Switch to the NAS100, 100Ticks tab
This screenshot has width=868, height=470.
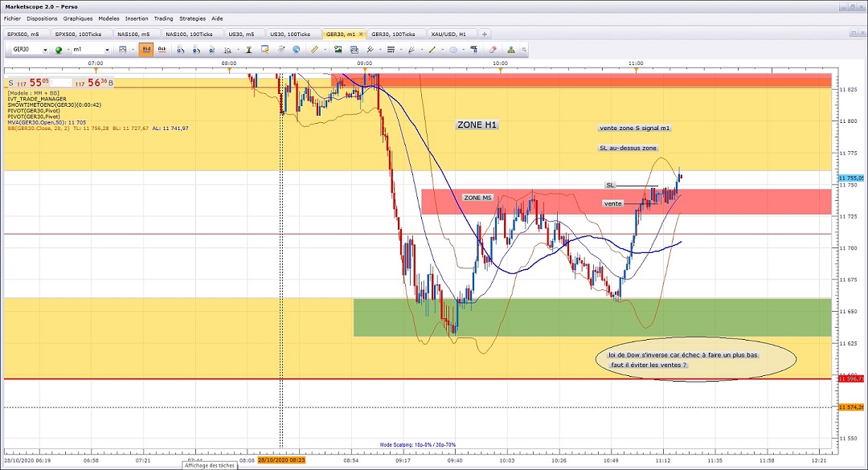click(191, 35)
